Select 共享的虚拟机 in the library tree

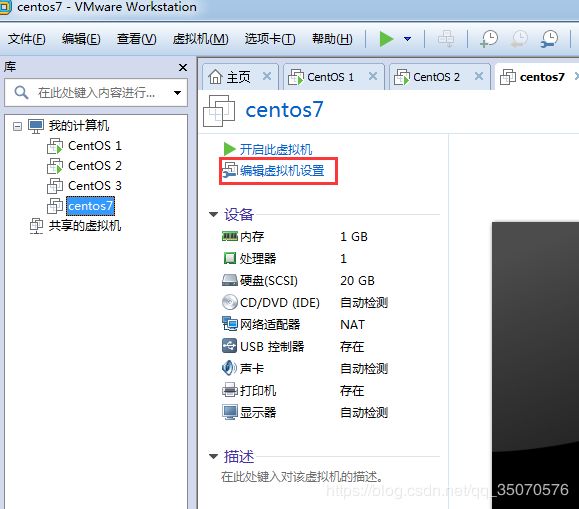pyautogui.click(x=85, y=225)
